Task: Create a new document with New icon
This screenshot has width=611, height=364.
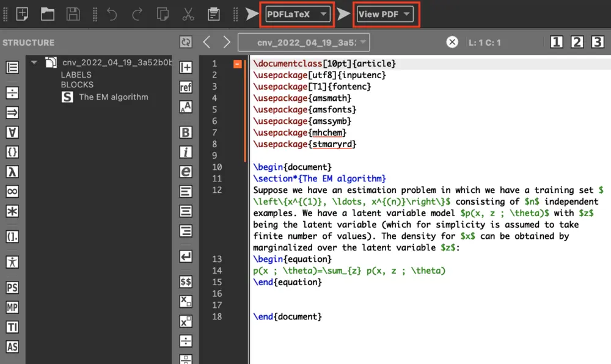Action: (x=22, y=15)
